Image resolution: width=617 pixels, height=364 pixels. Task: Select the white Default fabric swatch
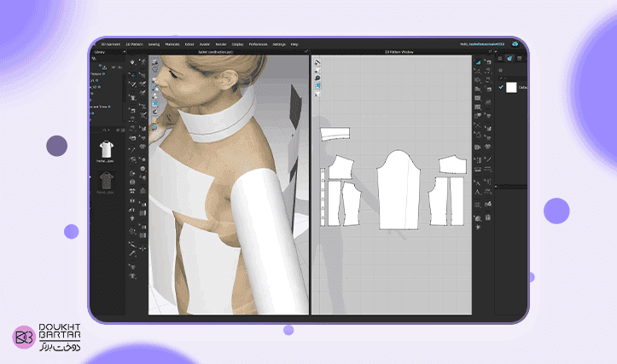pyautogui.click(x=511, y=87)
